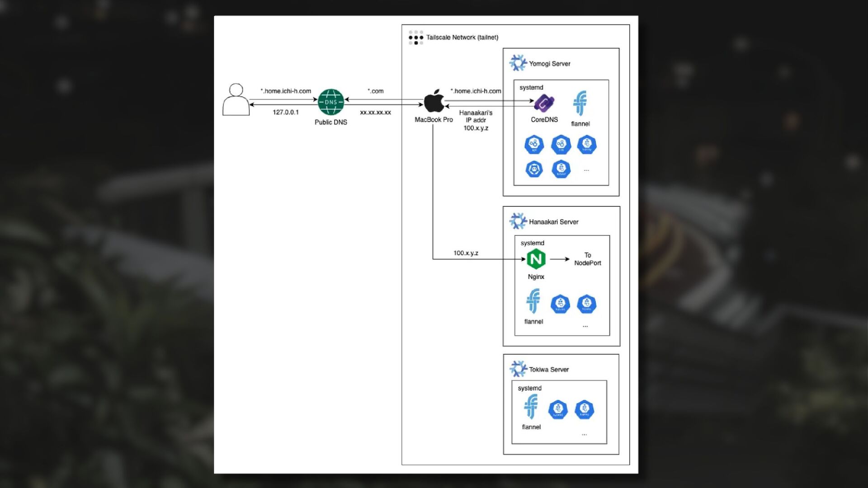Select the green Nginx hexagon icon
The width and height of the screenshot is (868, 488).
pyautogui.click(x=536, y=259)
